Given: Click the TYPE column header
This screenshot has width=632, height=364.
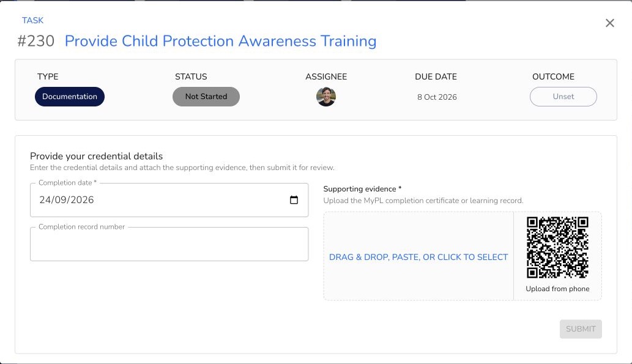Looking at the screenshot, I should pyautogui.click(x=48, y=76).
